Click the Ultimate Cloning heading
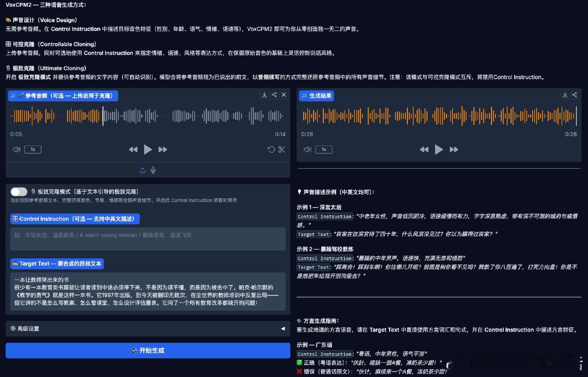Screen dimensions: 588x377 (46, 68)
